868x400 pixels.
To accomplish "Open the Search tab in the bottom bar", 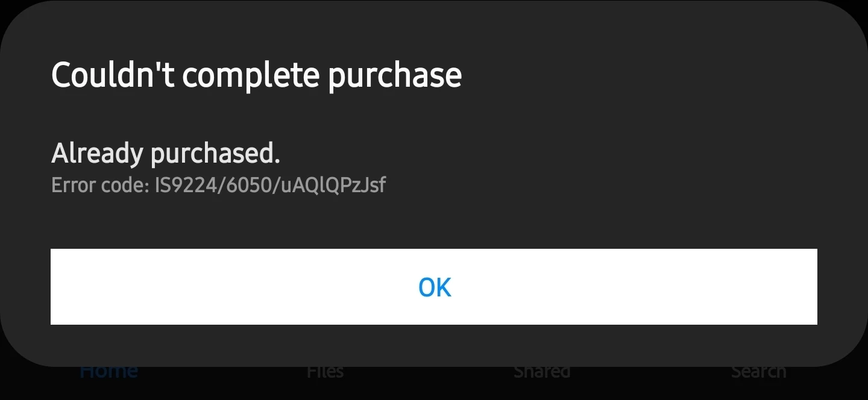I will (759, 372).
